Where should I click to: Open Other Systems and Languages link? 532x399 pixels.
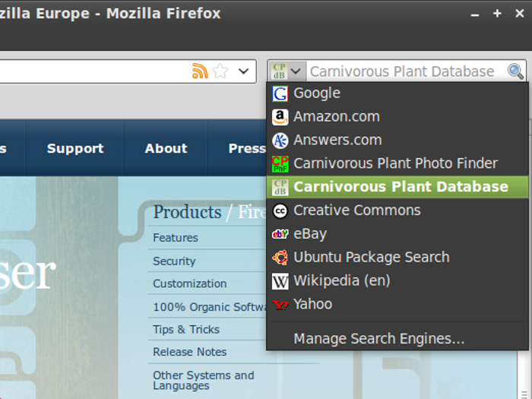click(x=204, y=380)
